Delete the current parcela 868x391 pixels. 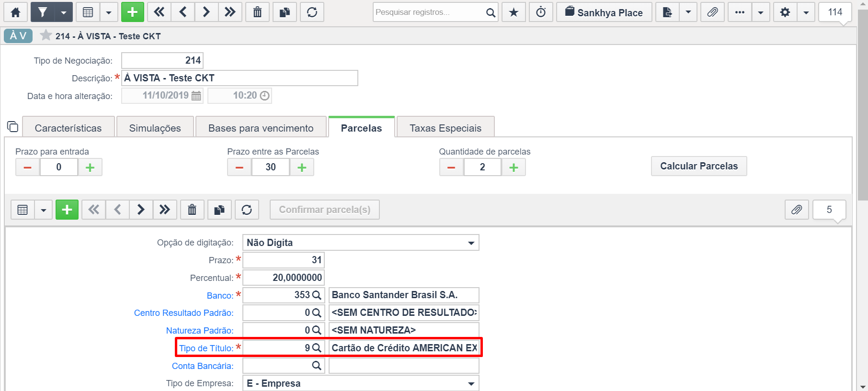coord(192,210)
